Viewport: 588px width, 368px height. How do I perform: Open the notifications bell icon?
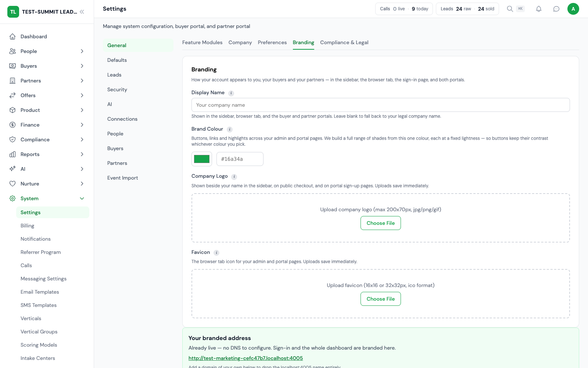point(539,9)
